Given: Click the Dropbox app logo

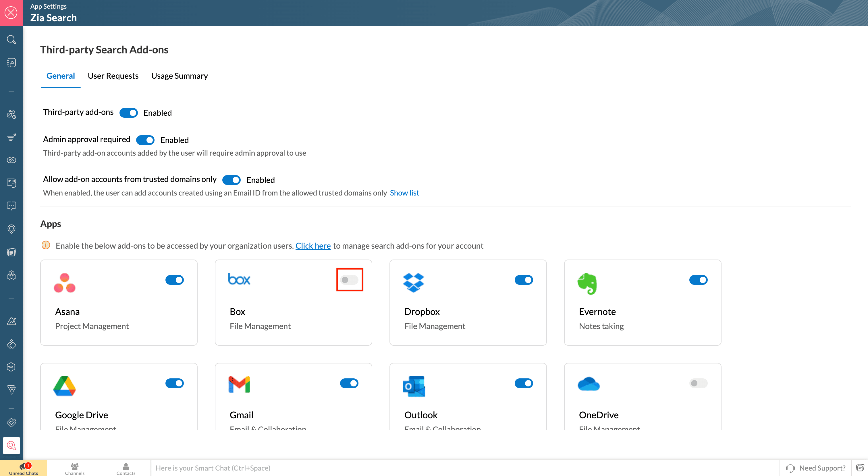Looking at the screenshot, I should coord(413,282).
